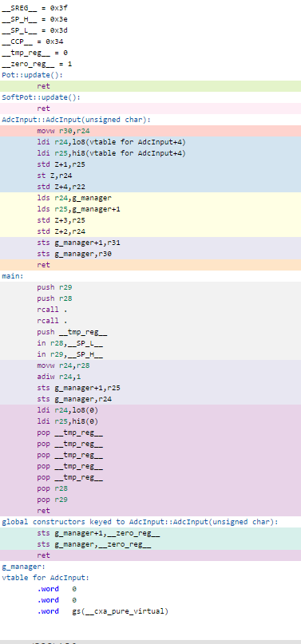Click the "AdcInput::AdcInput(unsigned char):" function label

[77, 120]
